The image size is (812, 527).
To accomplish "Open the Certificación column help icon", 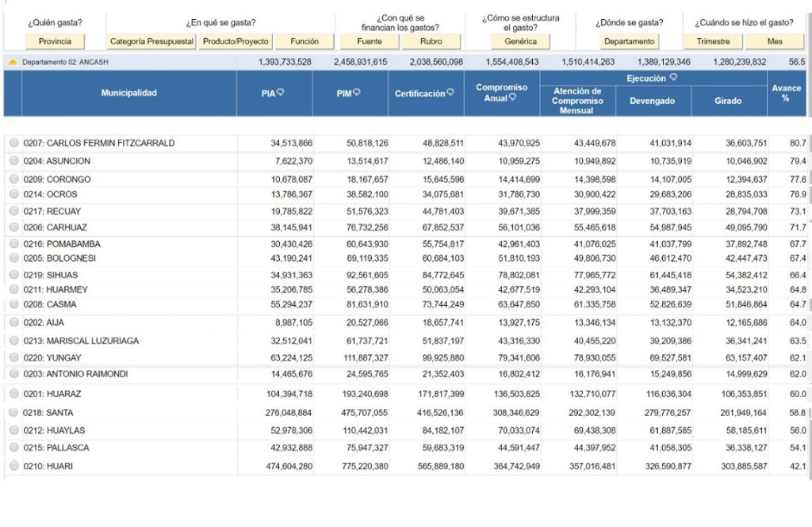I will pos(450,93).
